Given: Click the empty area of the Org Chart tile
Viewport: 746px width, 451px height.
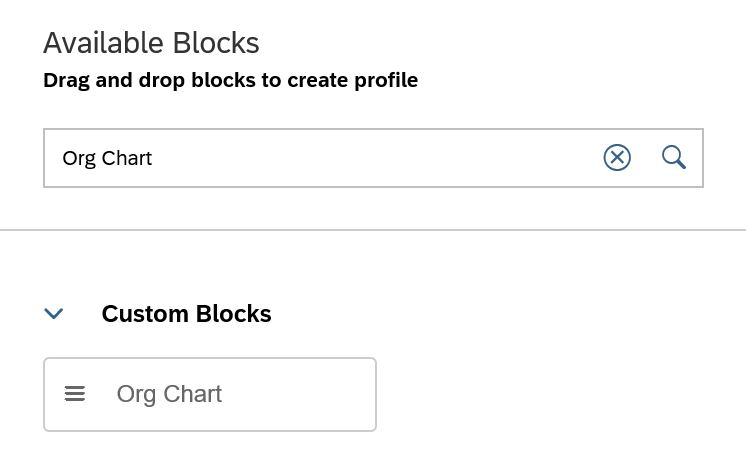Looking at the screenshot, I should (x=300, y=394).
